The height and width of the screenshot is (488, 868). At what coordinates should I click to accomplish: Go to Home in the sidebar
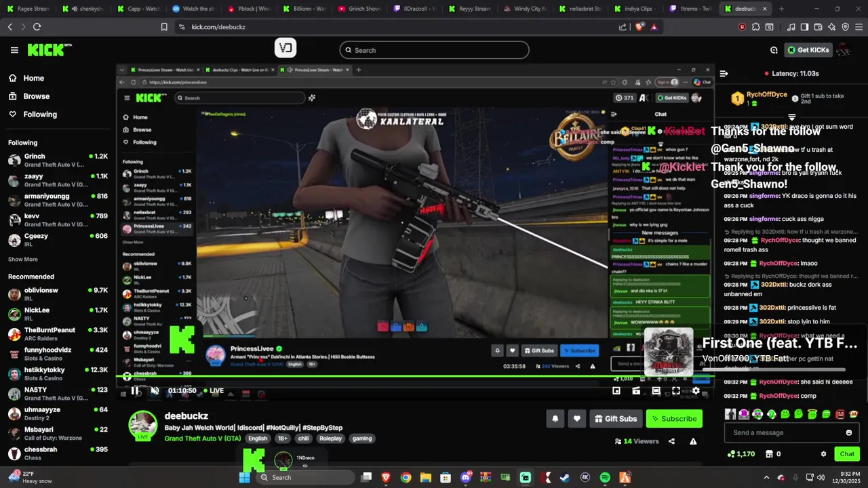pos(33,78)
